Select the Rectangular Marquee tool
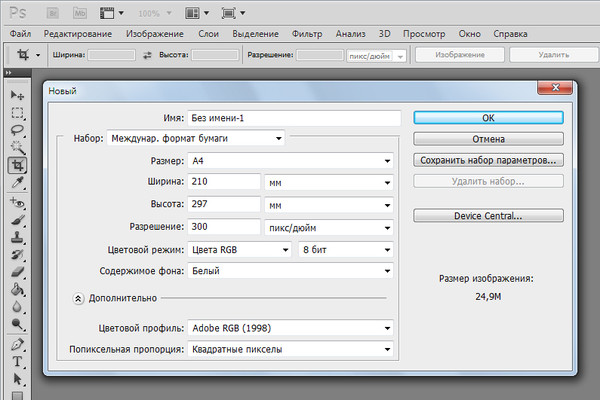This screenshot has height=400, width=600. point(17,113)
